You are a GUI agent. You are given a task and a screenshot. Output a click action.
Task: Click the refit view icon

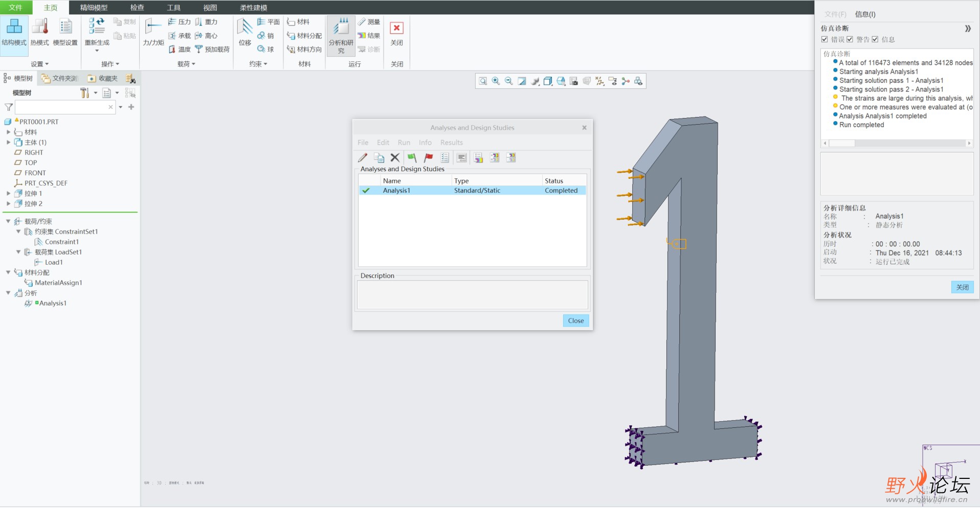[x=483, y=81]
